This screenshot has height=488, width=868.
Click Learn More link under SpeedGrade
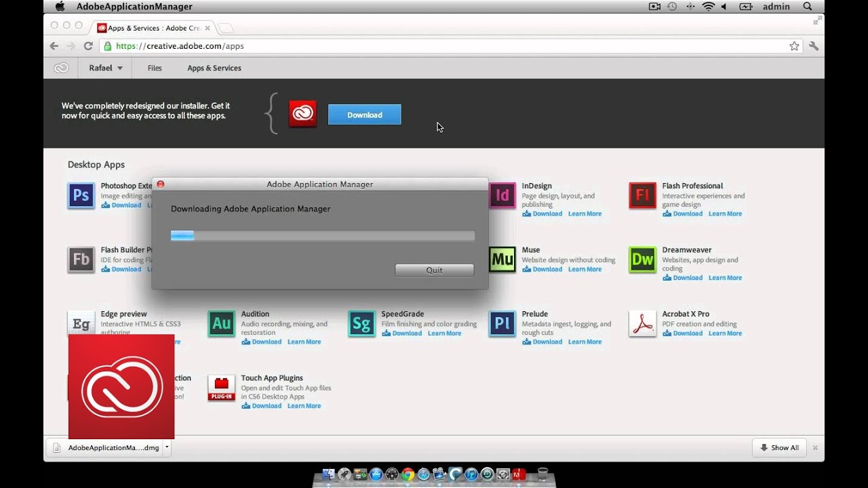[x=444, y=333]
